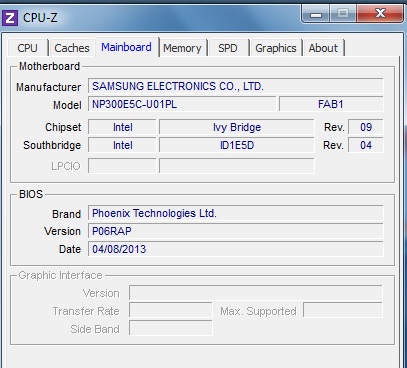
Task: Click the disabled maximize button icon
Action: (343, 14)
